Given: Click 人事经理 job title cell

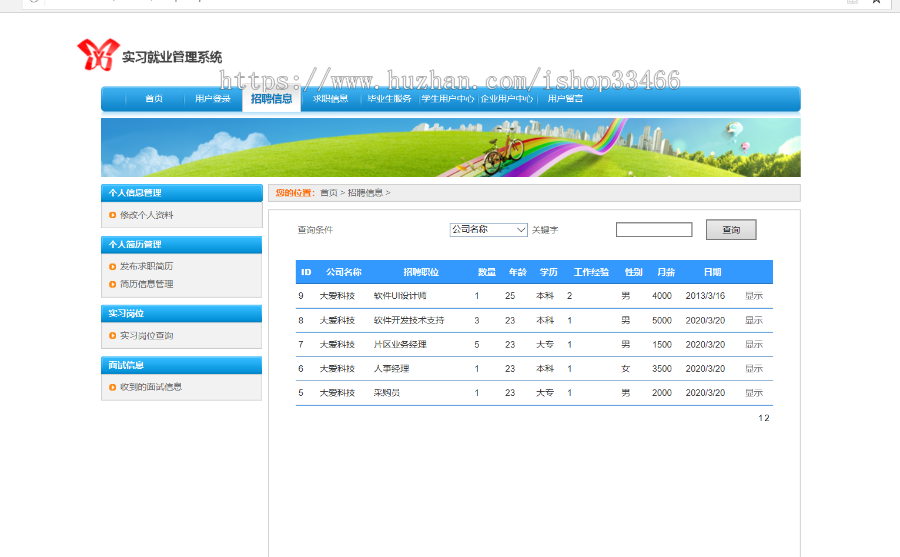Looking at the screenshot, I should (x=391, y=369).
